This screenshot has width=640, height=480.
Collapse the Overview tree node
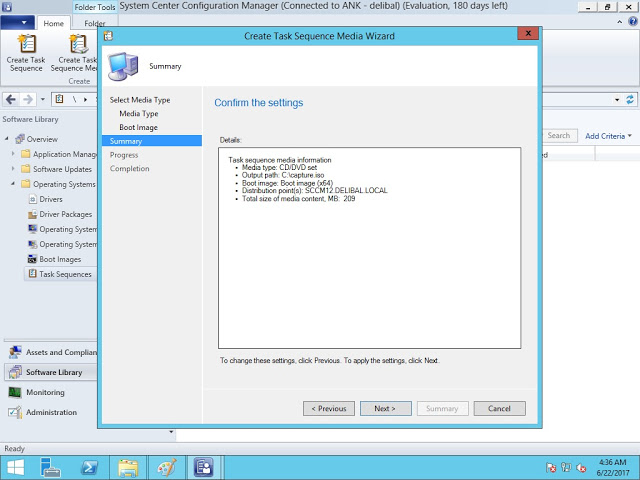(x=6, y=139)
